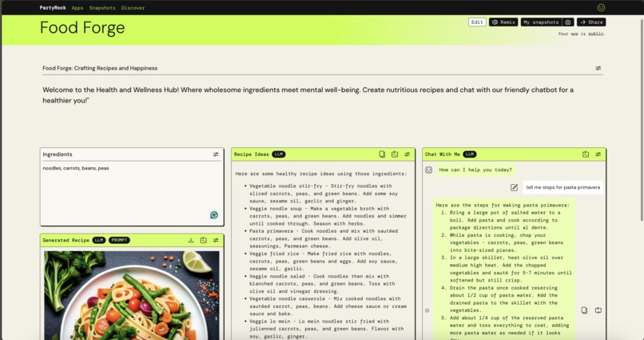The width and height of the screenshot is (644, 340).
Task: Copy the pasta primavera chat response
Action: (584, 310)
